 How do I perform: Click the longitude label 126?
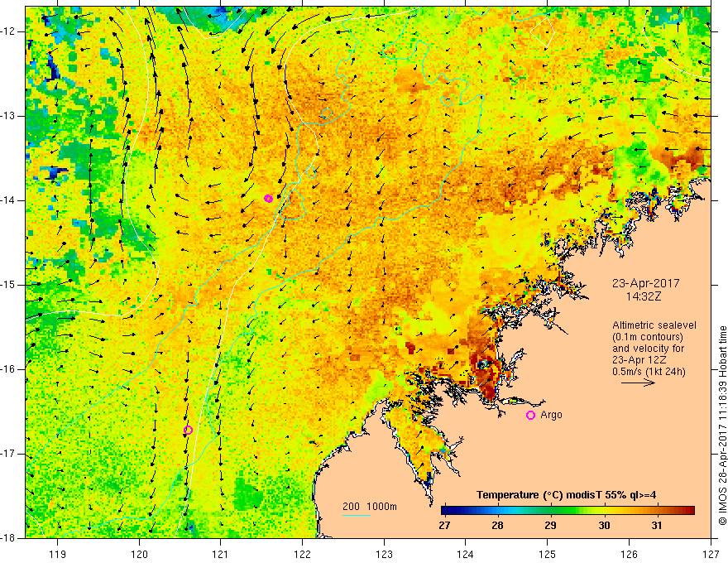(x=629, y=554)
